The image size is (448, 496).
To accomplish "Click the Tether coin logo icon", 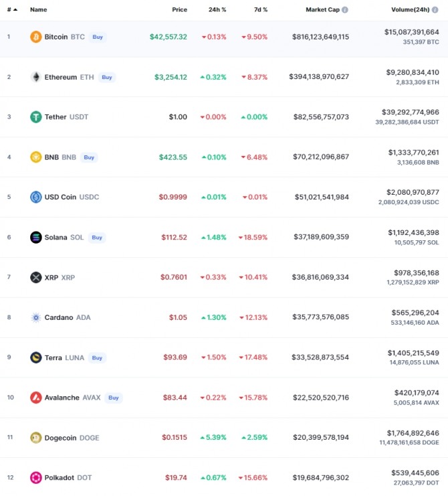I will click(x=36, y=117).
